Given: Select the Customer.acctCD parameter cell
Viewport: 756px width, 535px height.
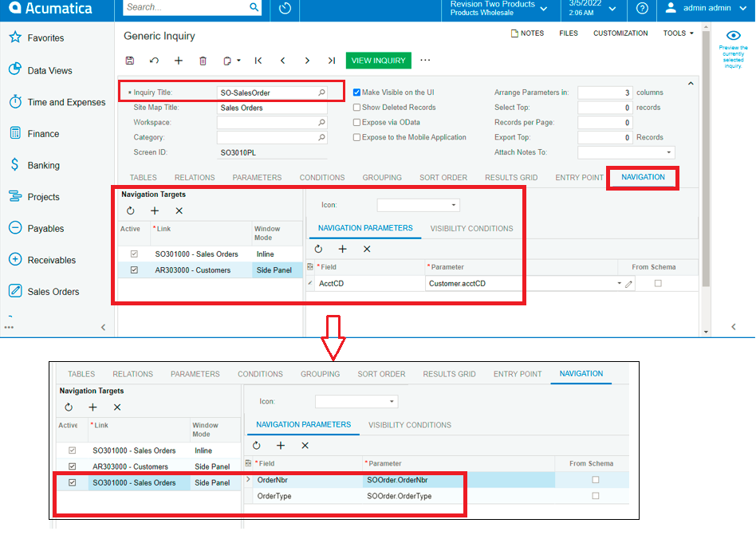Looking at the screenshot, I should pos(521,283).
